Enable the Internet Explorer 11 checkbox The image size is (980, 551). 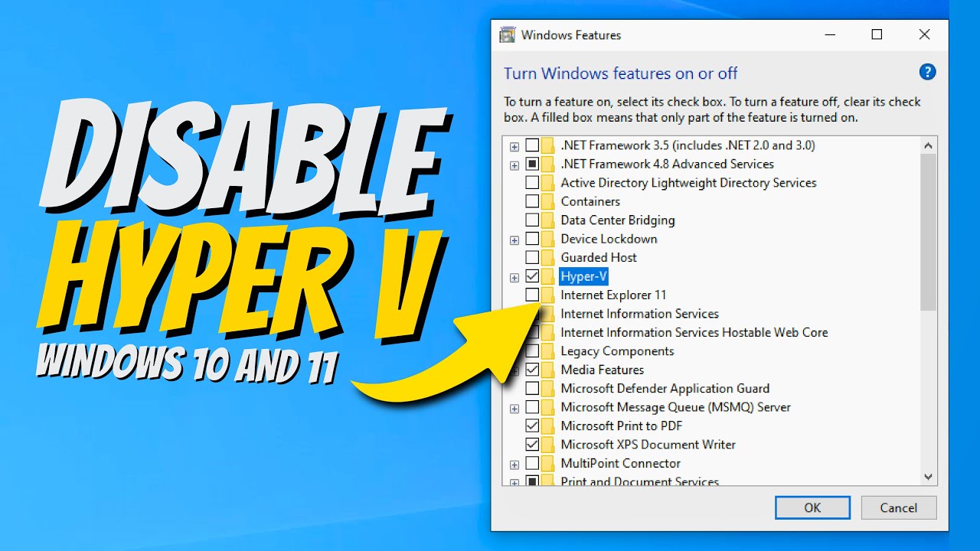click(532, 295)
